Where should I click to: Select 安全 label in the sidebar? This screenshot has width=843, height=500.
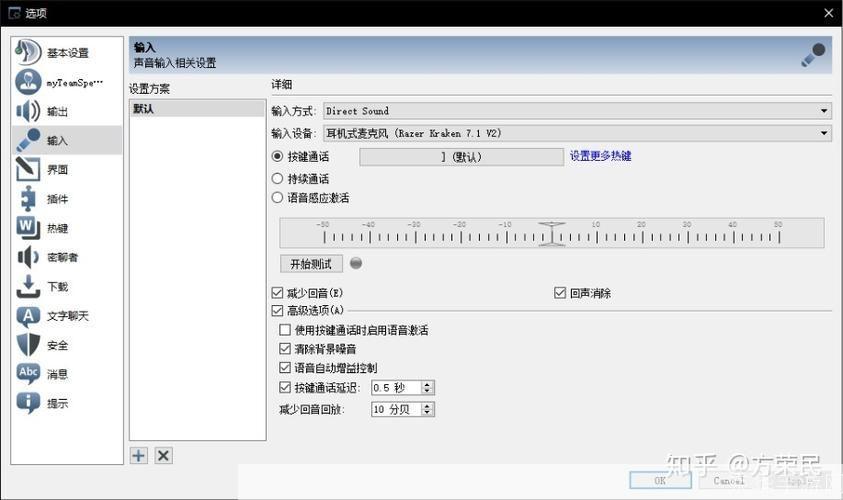[x=58, y=345]
